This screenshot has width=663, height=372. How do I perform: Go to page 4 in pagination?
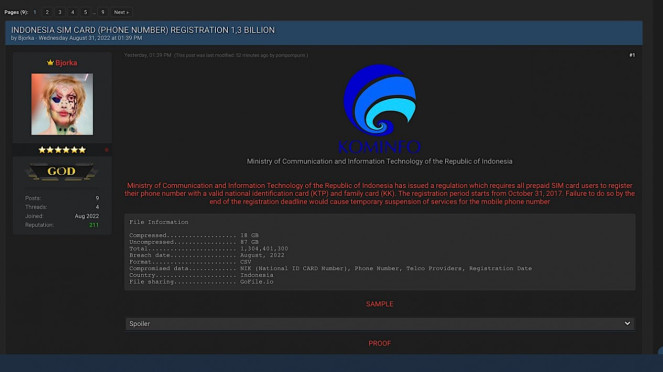click(x=72, y=12)
